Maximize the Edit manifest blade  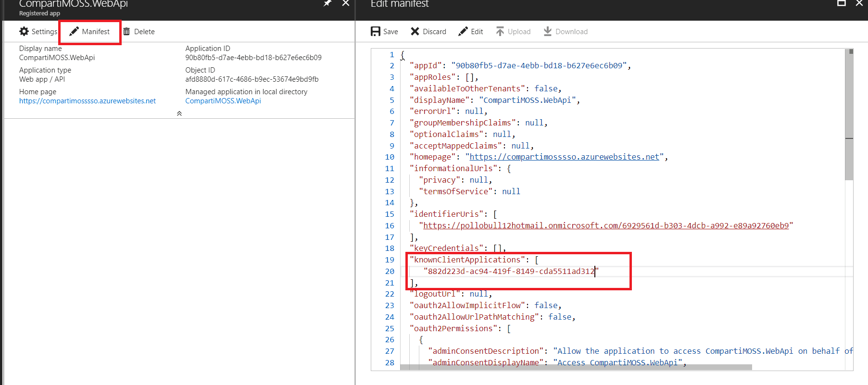tap(842, 3)
